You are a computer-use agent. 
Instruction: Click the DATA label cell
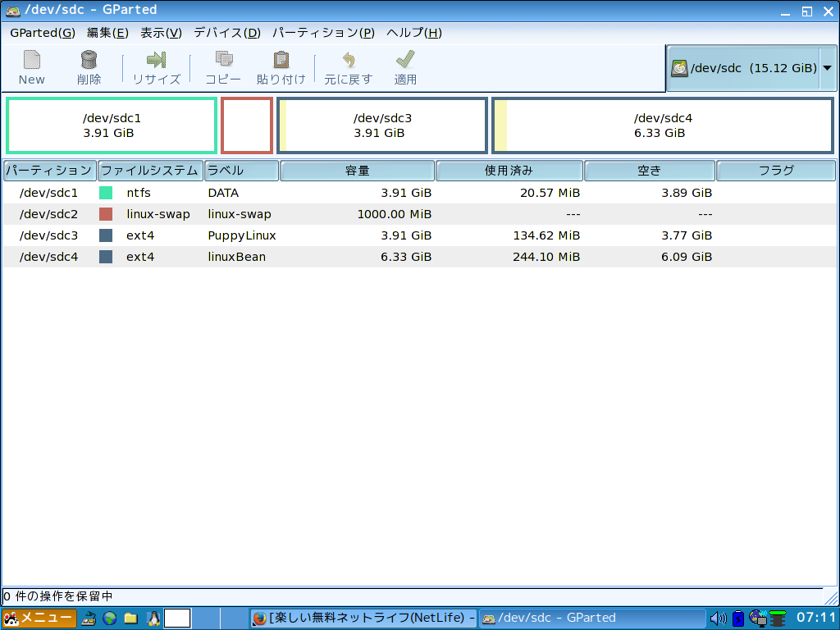tap(223, 193)
